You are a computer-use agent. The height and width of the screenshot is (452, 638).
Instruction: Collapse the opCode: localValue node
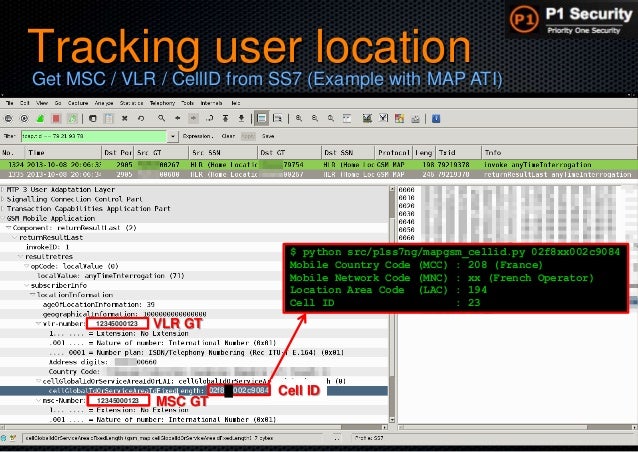[26, 266]
